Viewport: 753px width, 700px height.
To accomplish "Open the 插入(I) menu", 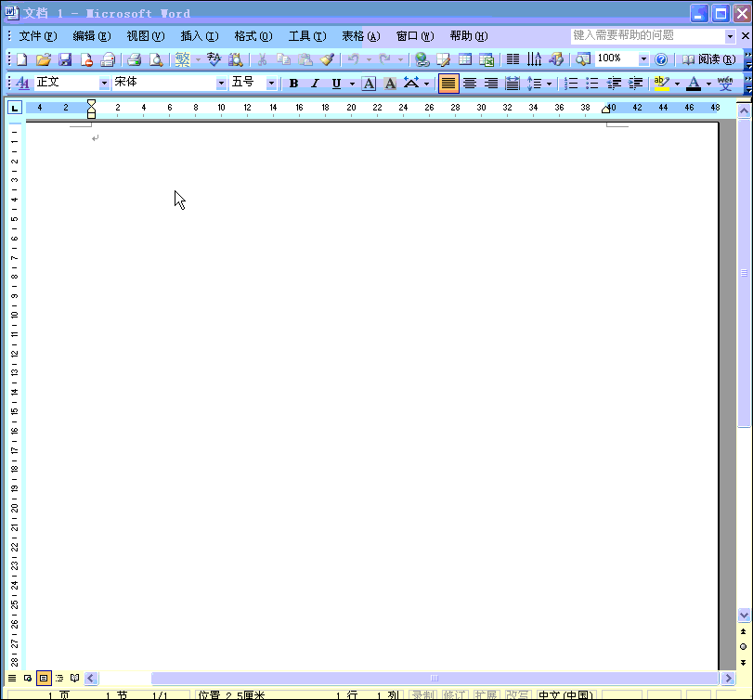I will [x=200, y=36].
